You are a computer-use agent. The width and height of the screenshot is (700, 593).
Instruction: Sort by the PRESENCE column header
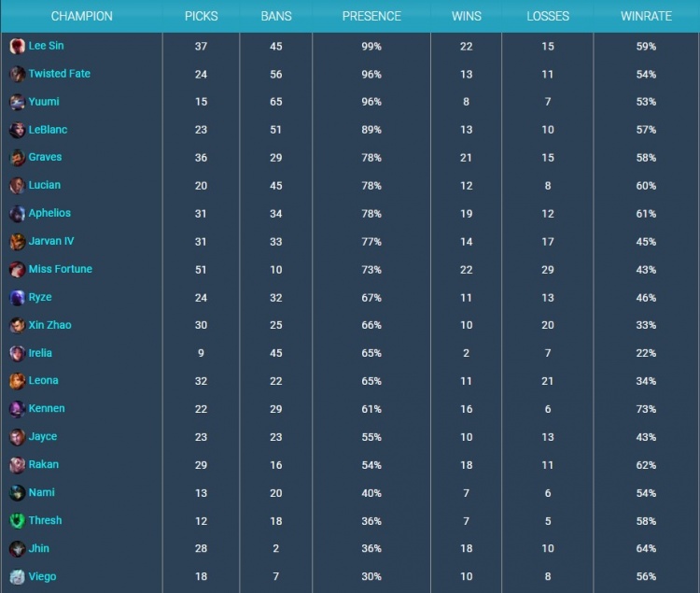371,17
